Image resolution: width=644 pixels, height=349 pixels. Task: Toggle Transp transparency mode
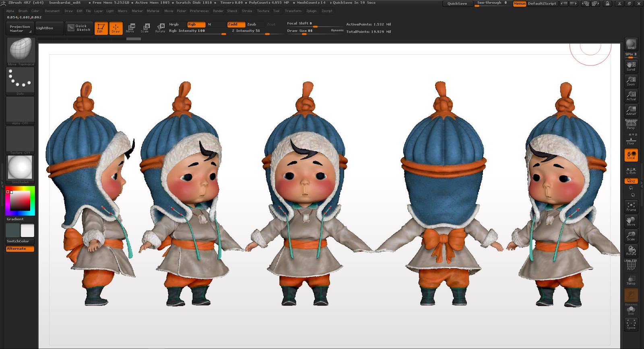pos(631,280)
